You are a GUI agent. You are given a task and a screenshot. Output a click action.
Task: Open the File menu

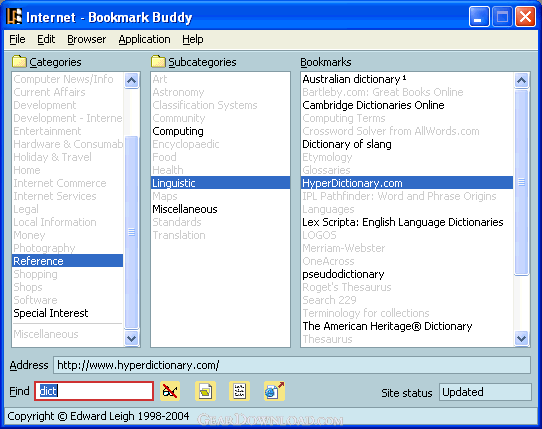(17, 39)
